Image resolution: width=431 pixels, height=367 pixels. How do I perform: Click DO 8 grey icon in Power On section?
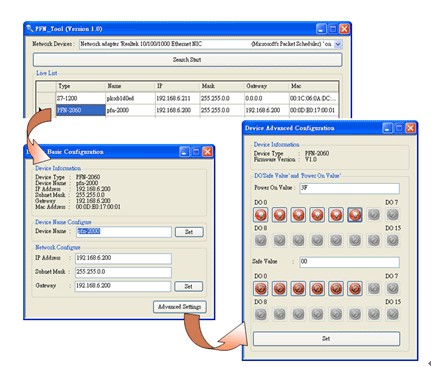(x=261, y=240)
